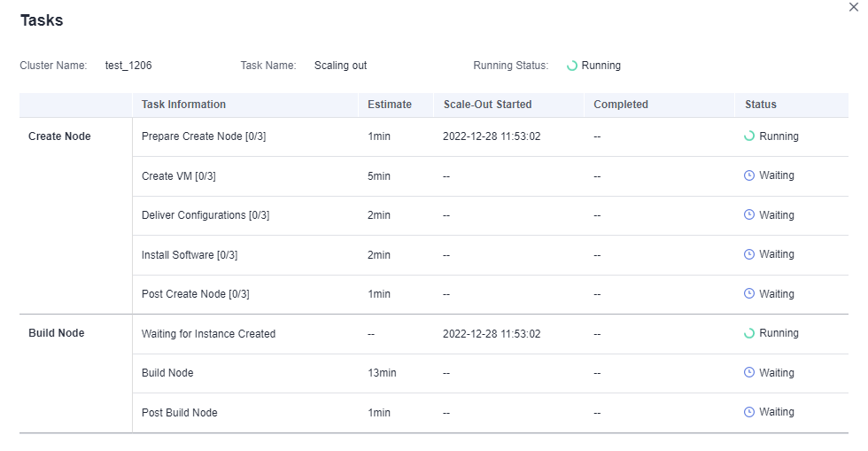The image size is (868, 451).
Task: Close the Tasks dialog
Action: (854, 7)
